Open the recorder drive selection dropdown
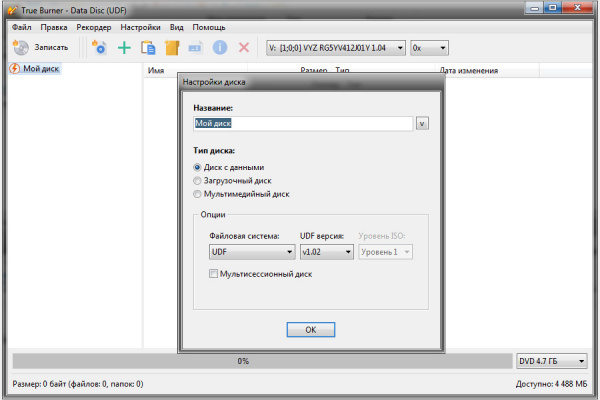The width and height of the screenshot is (600, 400). tap(336, 48)
